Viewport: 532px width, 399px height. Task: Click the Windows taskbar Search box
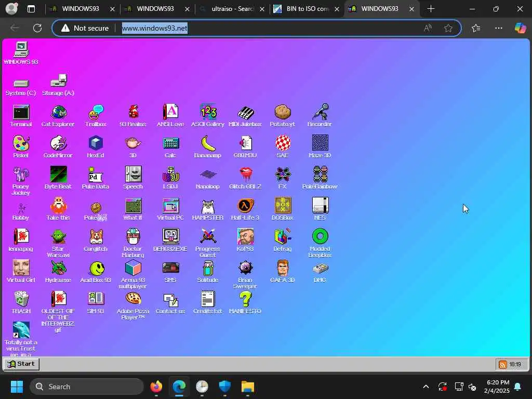(x=87, y=387)
